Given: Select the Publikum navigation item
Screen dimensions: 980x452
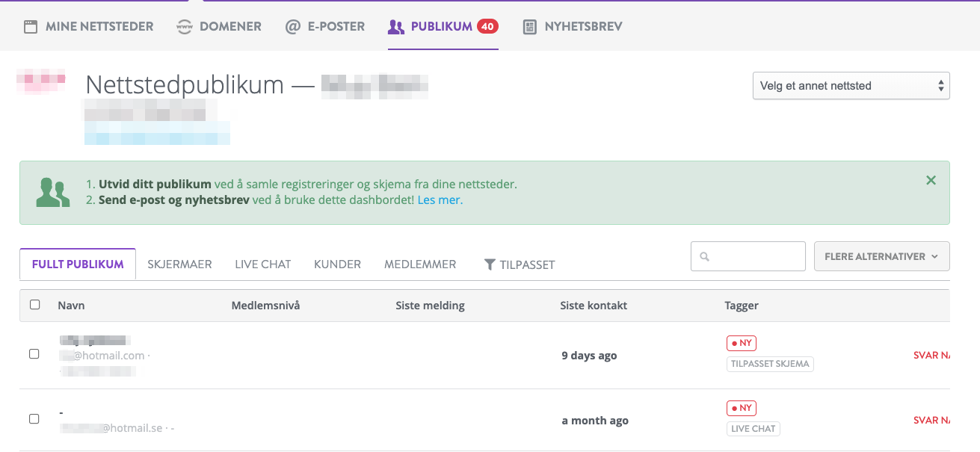Looking at the screenshot, I should tap(443, 27).
